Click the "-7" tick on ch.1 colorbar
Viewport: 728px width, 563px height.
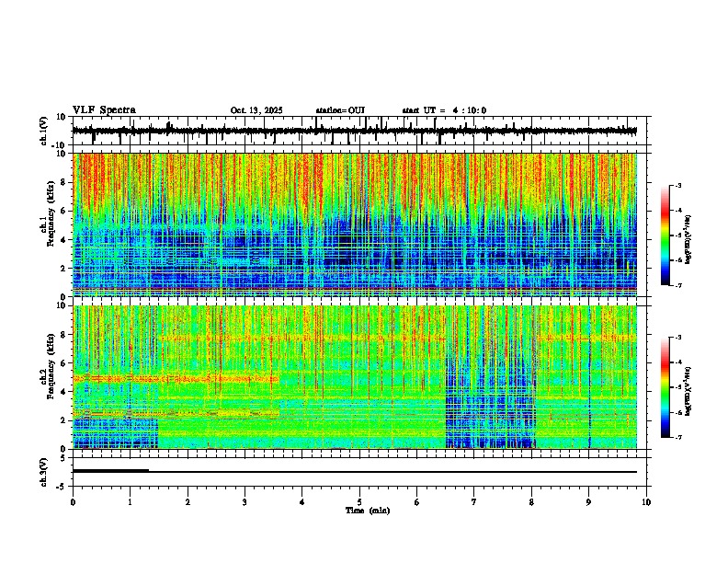coord(677,285)
